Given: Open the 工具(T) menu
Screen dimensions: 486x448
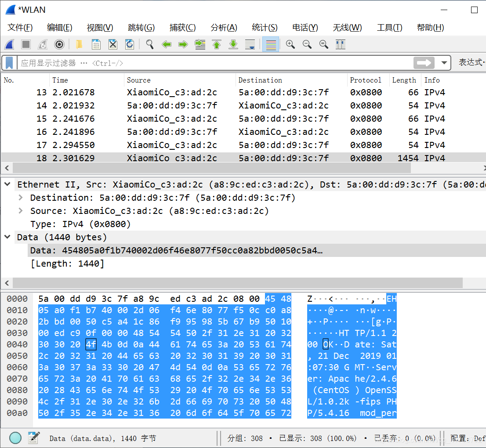Looking at the screenshot, I should [x=389, y=28].
